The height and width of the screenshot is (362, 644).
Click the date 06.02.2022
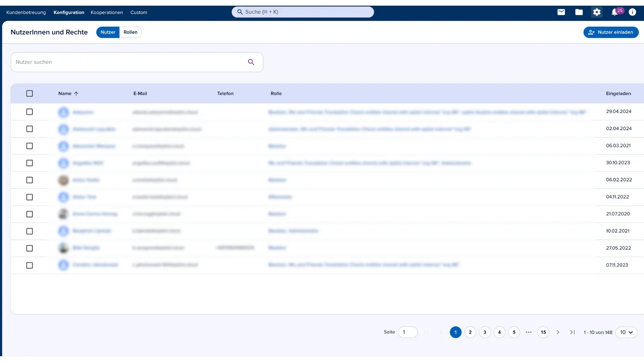tap(619, 180)
